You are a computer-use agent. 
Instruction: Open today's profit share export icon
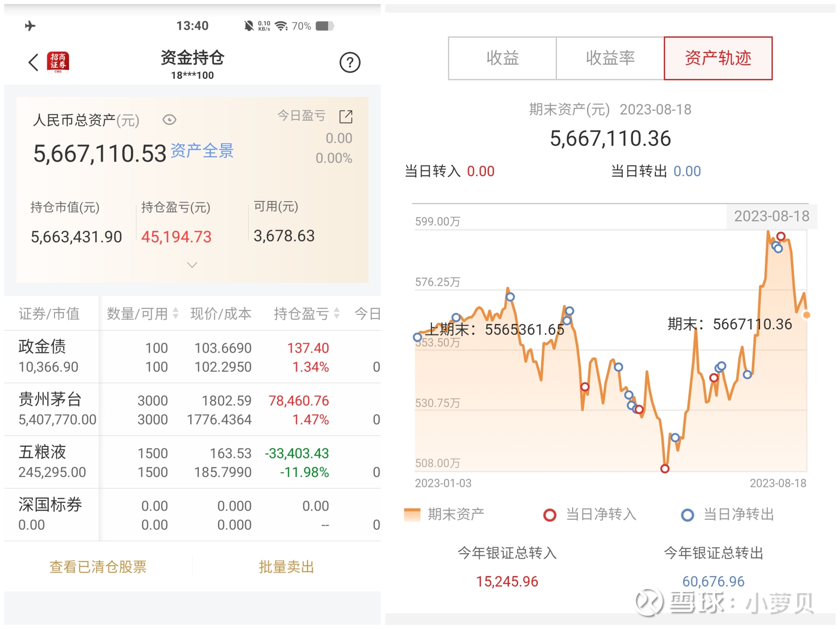click(346, 117)
